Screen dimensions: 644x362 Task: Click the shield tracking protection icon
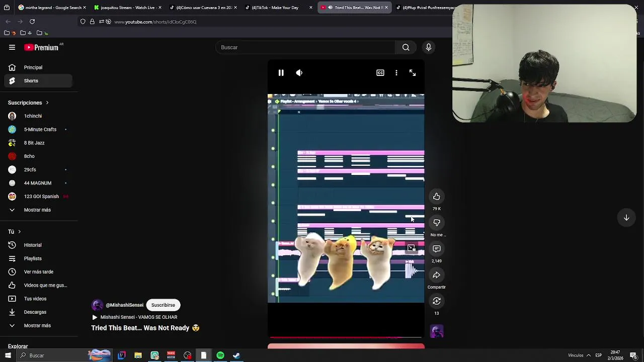[83, 22]
